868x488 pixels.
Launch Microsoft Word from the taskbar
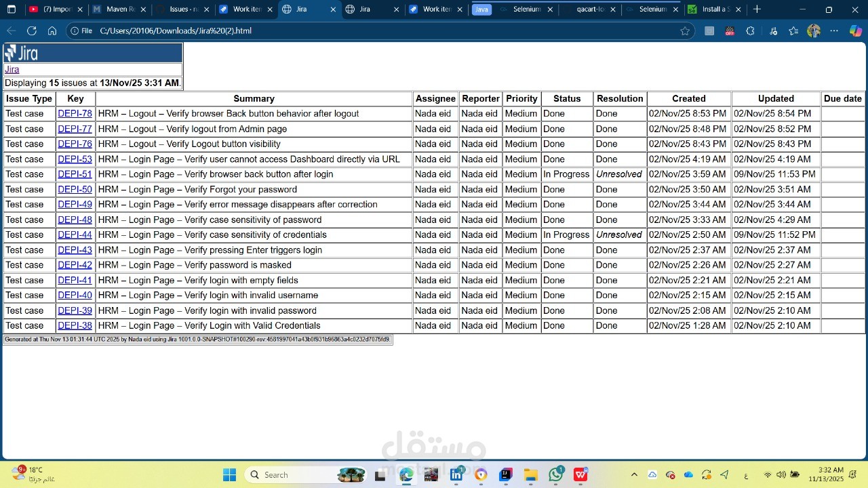[x=580, y=474]
